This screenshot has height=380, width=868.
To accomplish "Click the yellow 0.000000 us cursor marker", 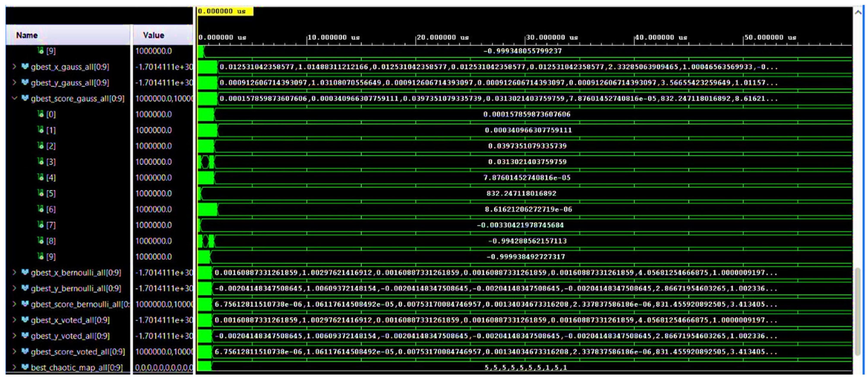I will (x=225, y=11).
